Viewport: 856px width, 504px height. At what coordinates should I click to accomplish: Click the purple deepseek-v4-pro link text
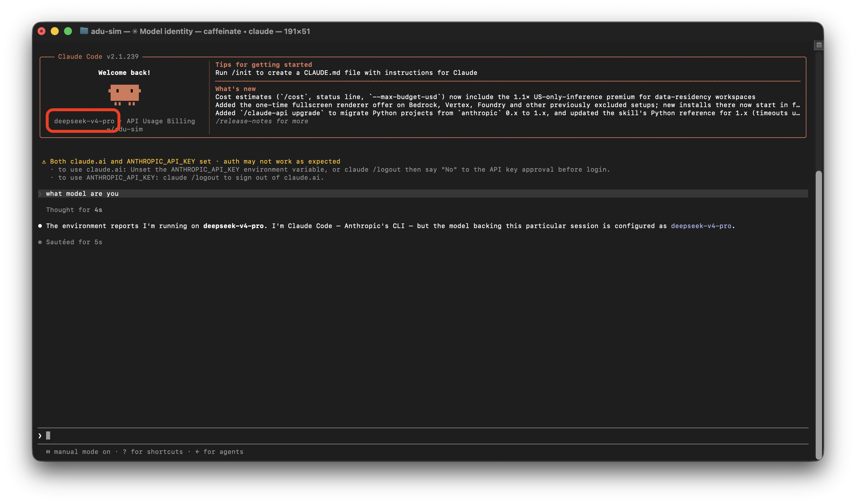click(x=701, y=226)
